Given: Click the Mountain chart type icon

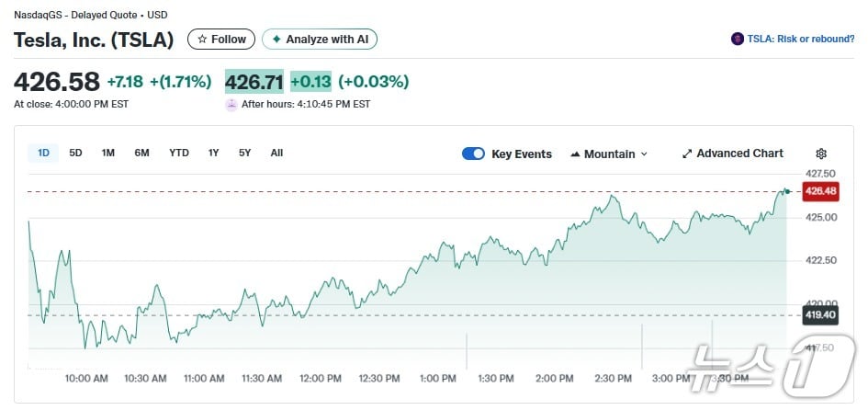Looking at the screenshot, I should (x=575, y=154).
